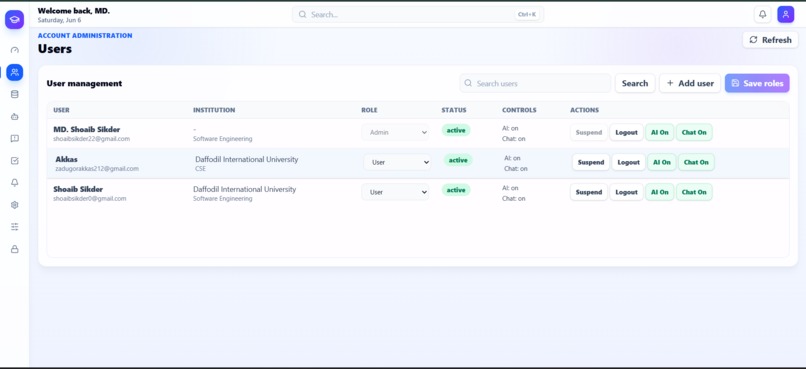Click the STATUS column header
Viewport: 806px width, 369px height.
click(454, 110)
